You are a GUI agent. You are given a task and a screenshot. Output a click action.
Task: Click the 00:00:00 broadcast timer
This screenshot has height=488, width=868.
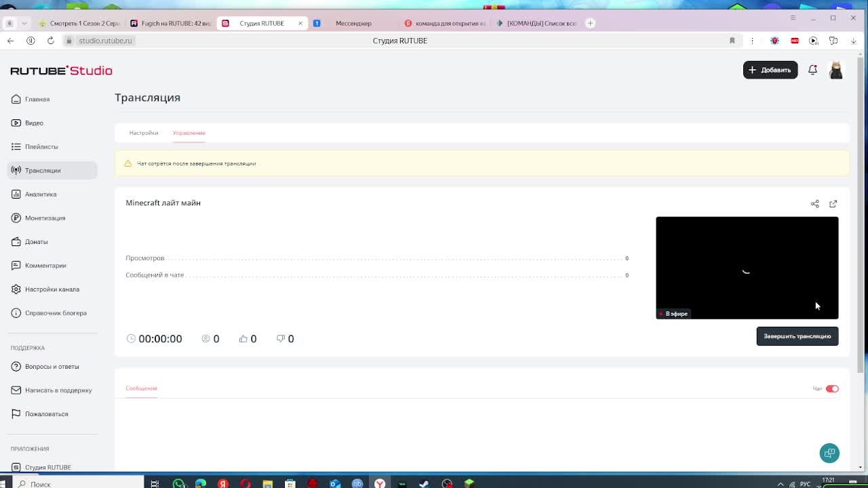coord(160,339)
